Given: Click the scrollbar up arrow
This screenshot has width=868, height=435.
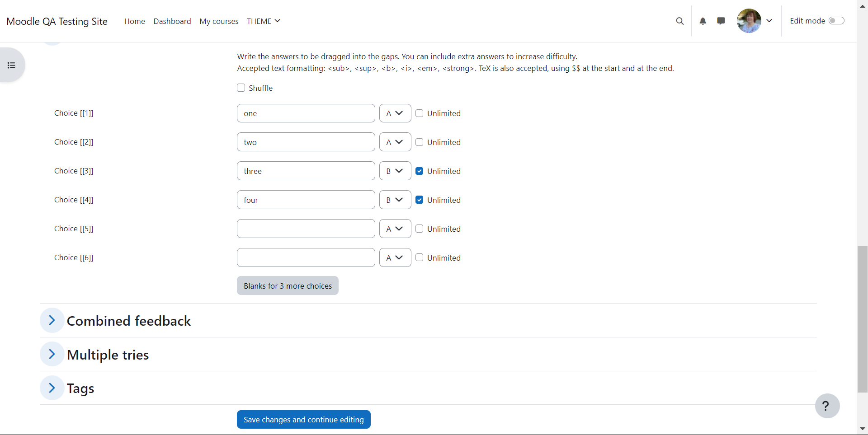Looking at the screenshot, I should [863, 6].
